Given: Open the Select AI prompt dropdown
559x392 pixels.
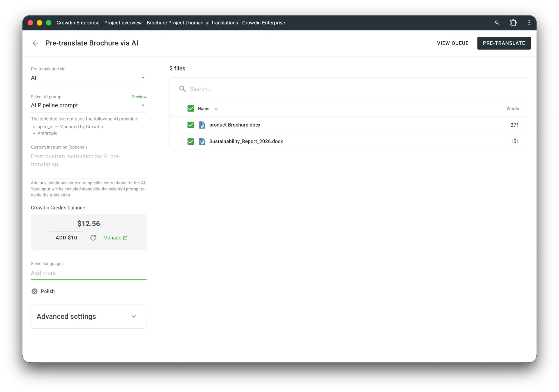Looking at the screenshot, I should 89,105.
